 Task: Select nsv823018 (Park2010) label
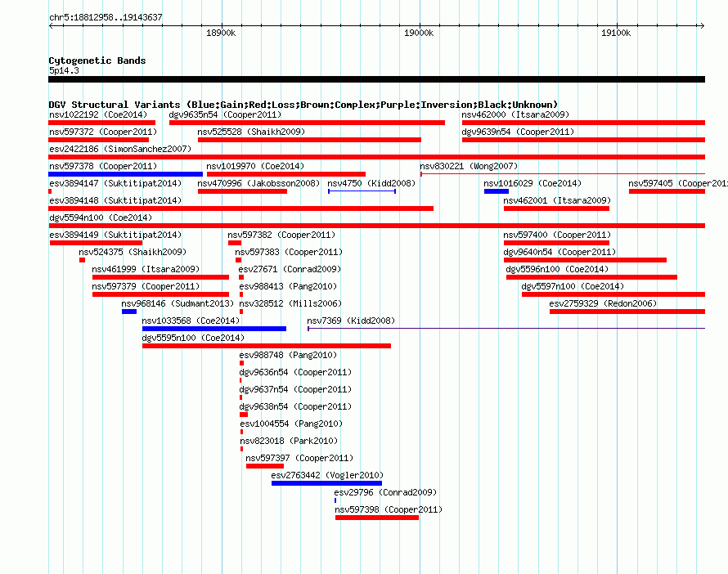click(x=289, y=441)
